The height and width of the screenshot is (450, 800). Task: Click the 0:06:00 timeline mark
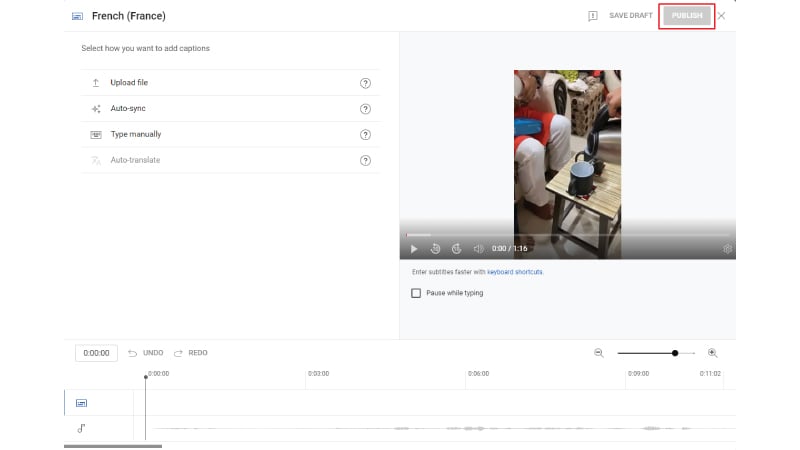[479, 373]
